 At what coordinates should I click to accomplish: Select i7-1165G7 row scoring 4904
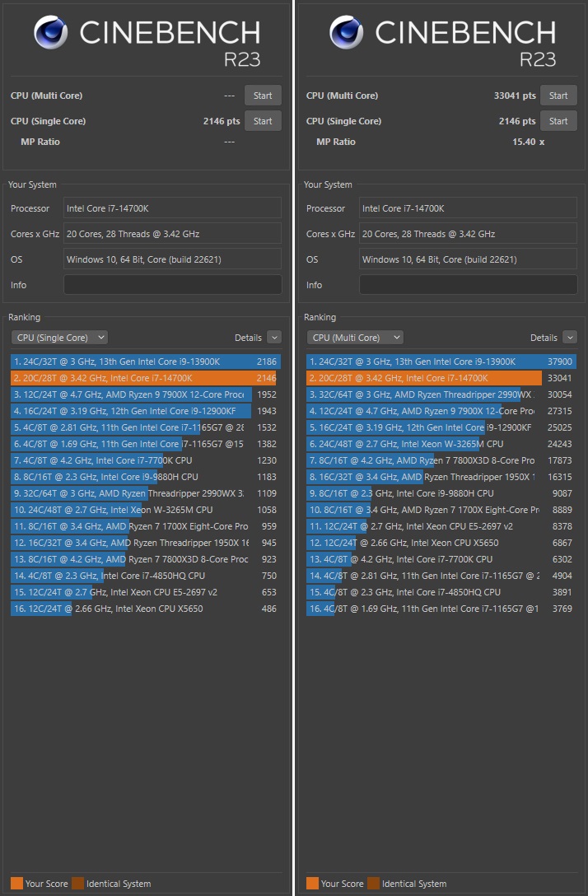tap(441, 576)
